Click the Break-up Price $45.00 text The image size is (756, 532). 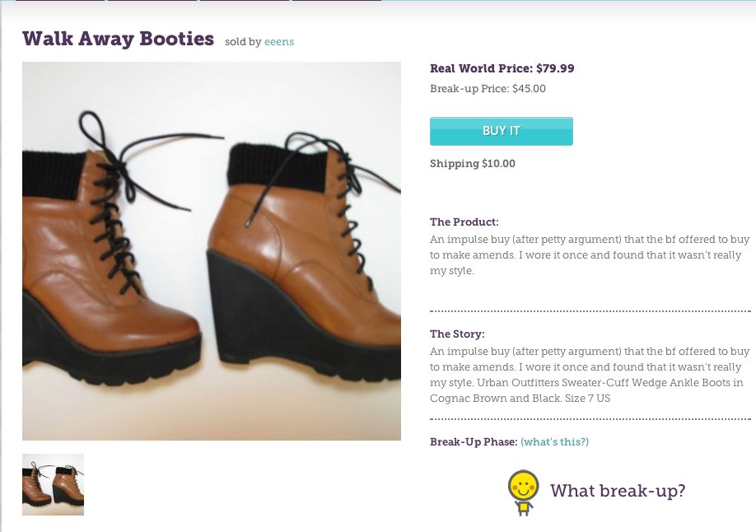click(x=488, y=89)
